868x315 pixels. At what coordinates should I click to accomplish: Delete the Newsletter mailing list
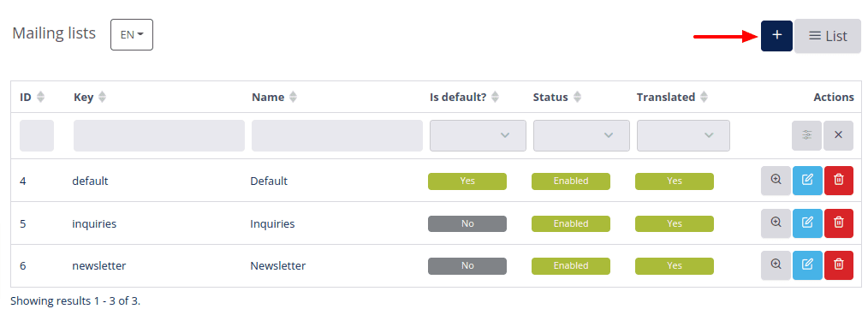point(839,265)
